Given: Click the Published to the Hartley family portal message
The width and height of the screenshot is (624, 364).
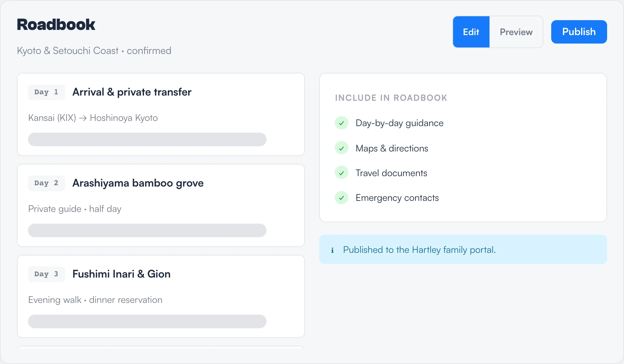Looking at the screenshot, I should click(419, 250).
